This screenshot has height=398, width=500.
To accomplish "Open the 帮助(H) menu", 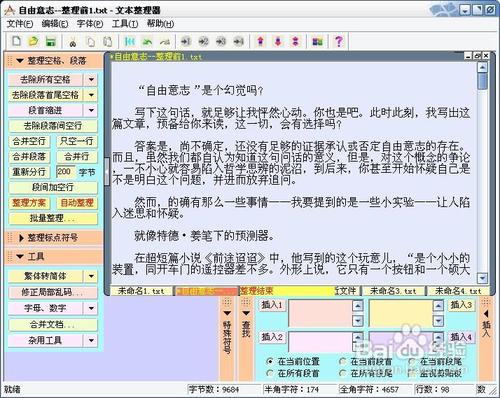I will (x=160, y=24).
